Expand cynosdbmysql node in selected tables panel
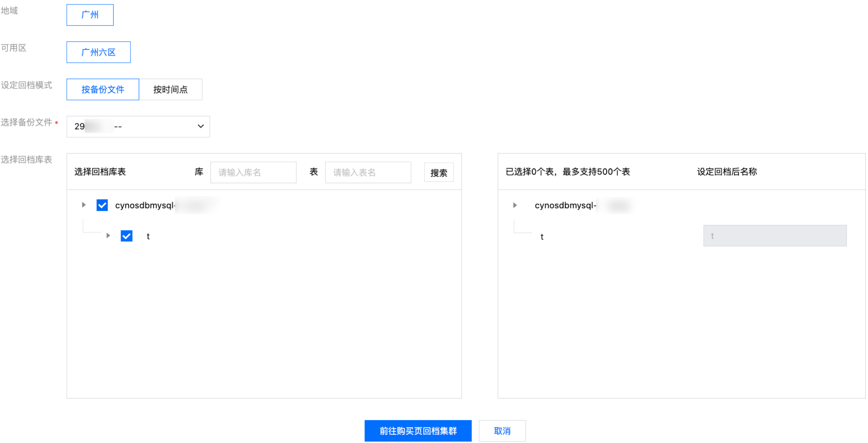The height and width of the screenshot is (443, 868). [515, 205]
